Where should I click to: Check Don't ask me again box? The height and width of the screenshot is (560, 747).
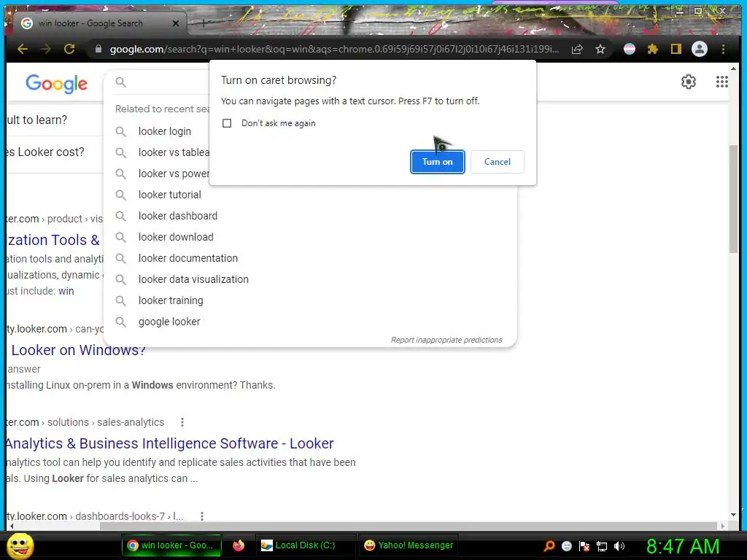click(x=227, y=123)
